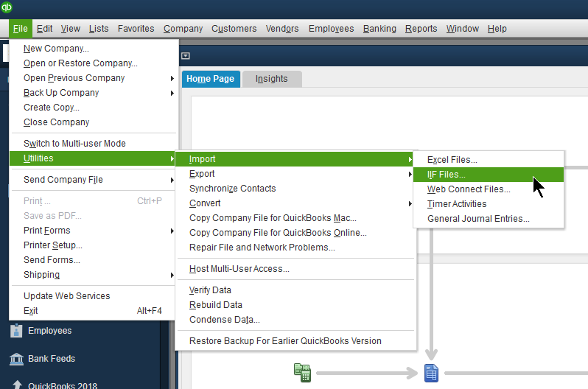
Task: Open the Employees menu in menu bar
Action: tap(331, 29)
